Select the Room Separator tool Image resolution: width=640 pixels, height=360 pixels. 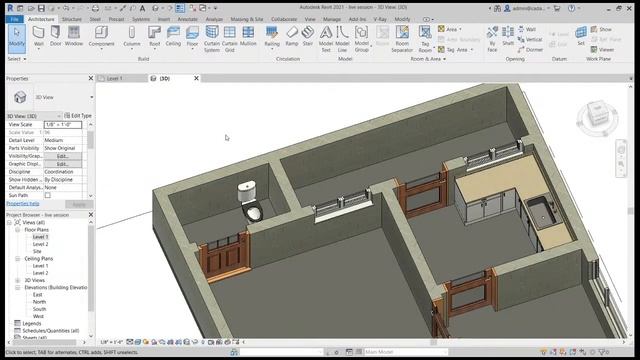click(x=402, y=39)
